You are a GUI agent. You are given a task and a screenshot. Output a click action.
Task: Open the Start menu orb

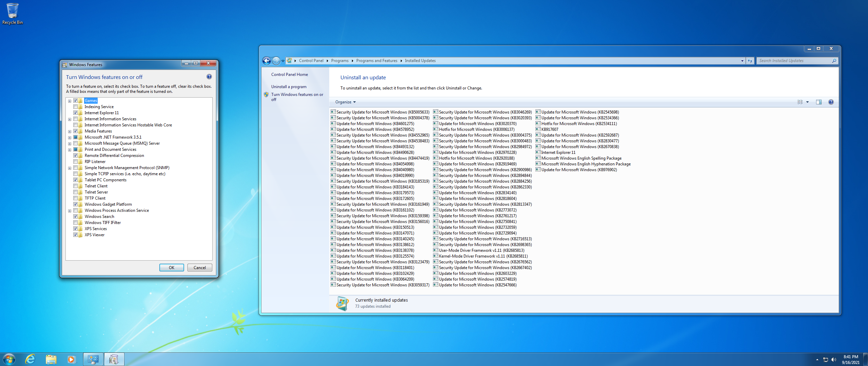[9, 359]
